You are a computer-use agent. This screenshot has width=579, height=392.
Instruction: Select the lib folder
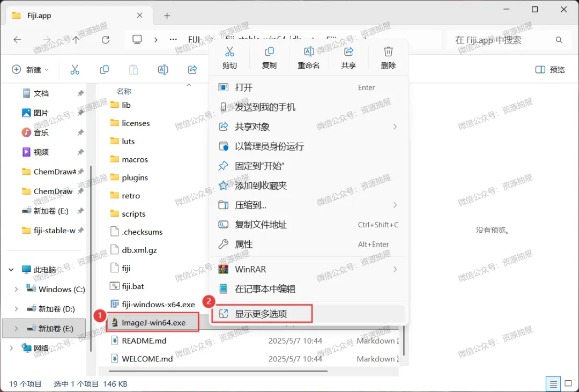click(125, 105)
